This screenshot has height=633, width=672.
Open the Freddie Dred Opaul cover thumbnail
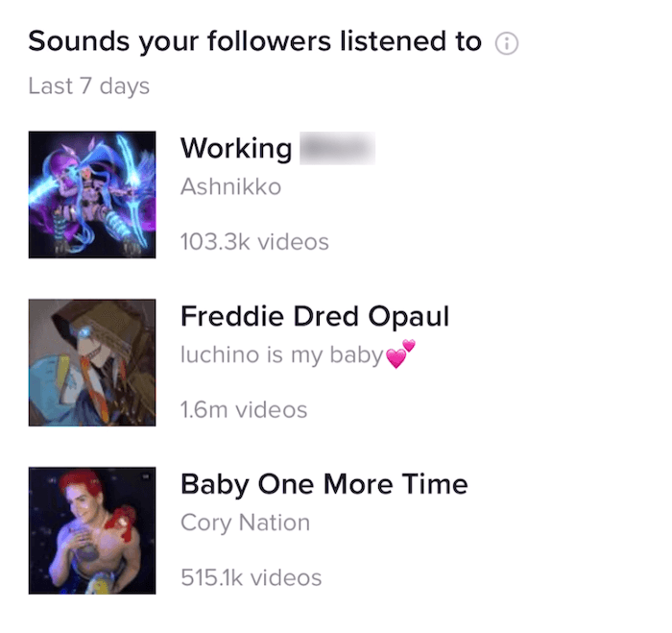92,362
